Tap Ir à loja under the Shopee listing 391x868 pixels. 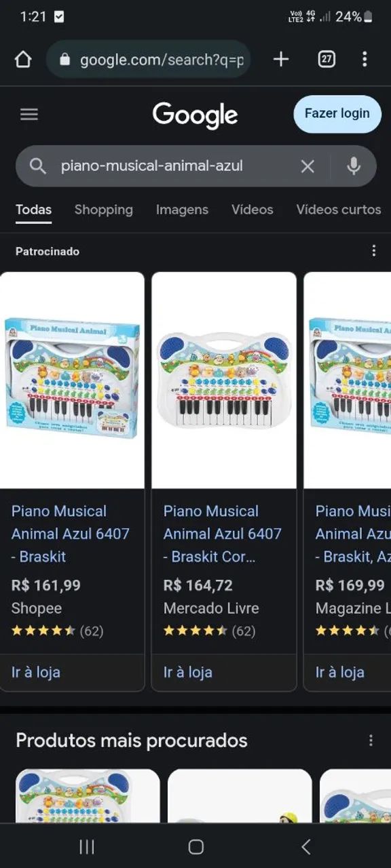[35, 672]
